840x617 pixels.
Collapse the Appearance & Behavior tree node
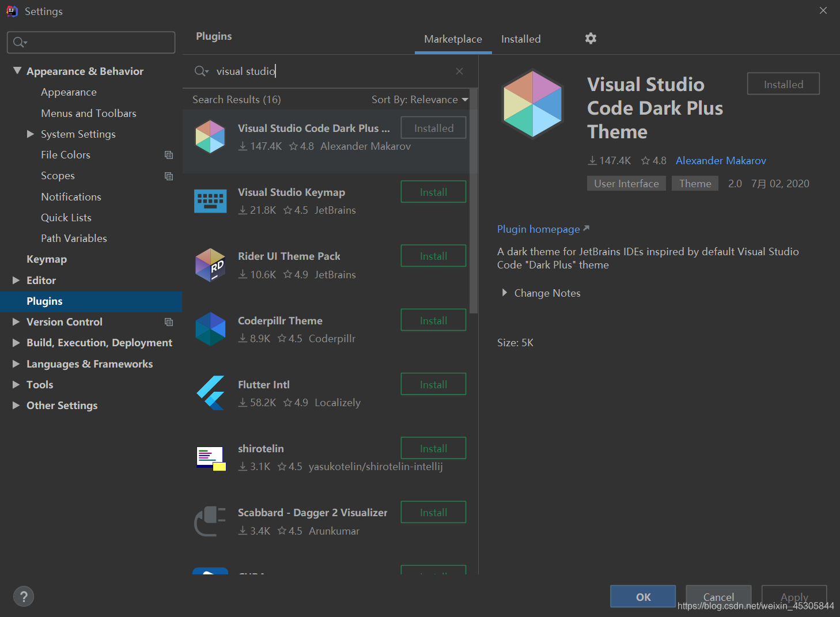pyautogui.click(x=17, y=71)
